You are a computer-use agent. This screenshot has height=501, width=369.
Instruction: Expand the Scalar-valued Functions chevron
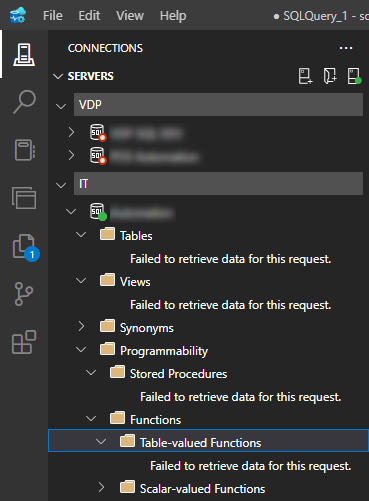(x=101, y=487)
